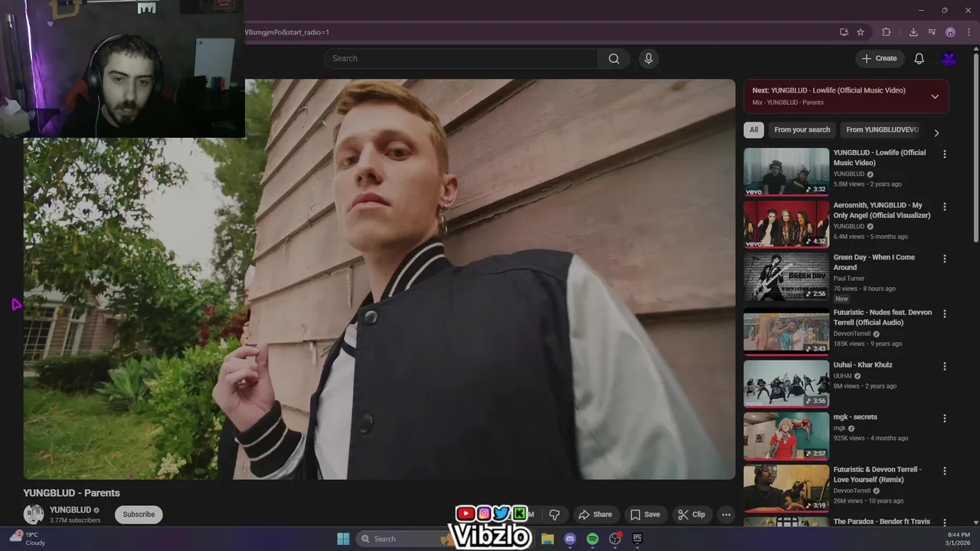Show more filter chips with right arrow
The height and width of the screenshot is (551, 980).
[x=936, y=132]
